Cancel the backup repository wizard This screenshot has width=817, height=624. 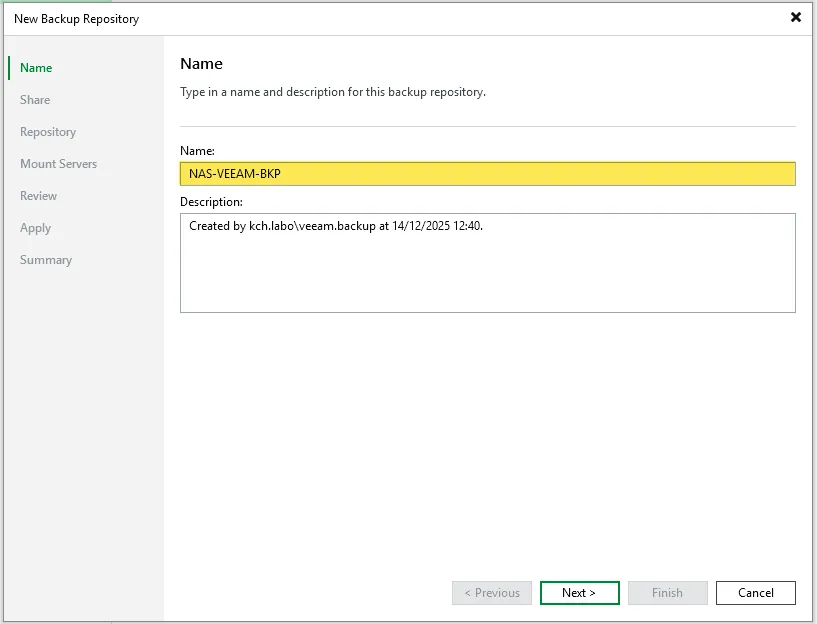click(x=755, y=593)
